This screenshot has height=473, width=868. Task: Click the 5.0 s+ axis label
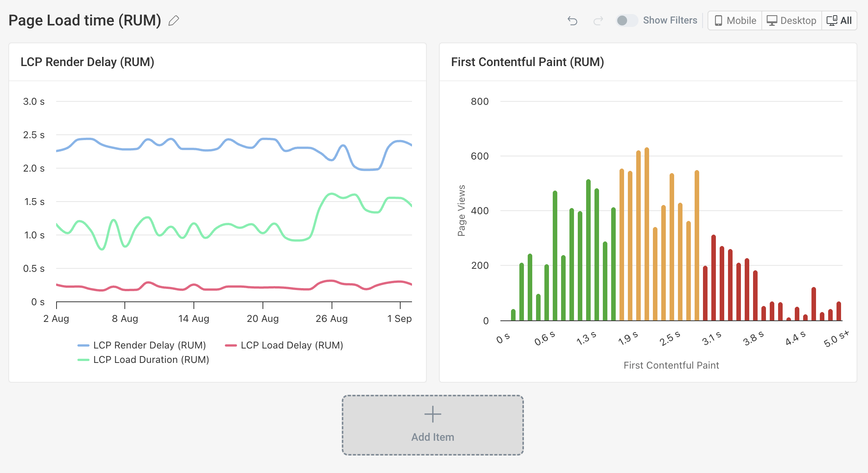click(837, 339)
